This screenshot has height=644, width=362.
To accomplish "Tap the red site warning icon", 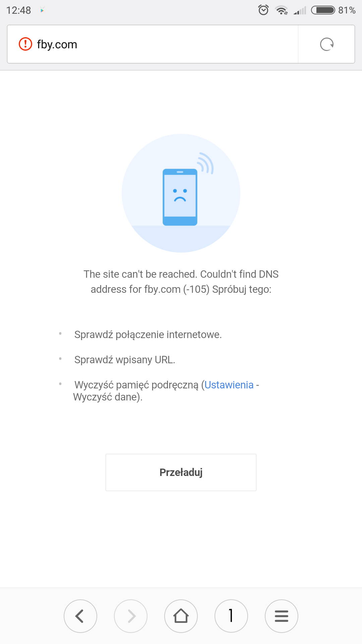I will pos(25,44).
